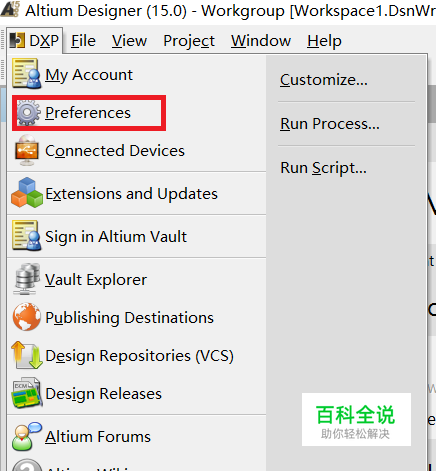Click the Publishing Destinations globe icon
Image resolution: width=436 pixels, height=471 pixels.
point(27,317)
